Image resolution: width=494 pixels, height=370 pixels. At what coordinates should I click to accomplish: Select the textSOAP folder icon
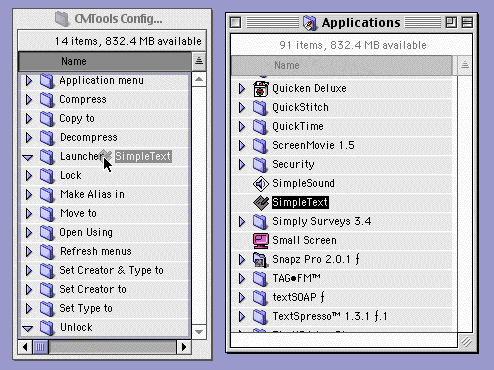[260, 298]
